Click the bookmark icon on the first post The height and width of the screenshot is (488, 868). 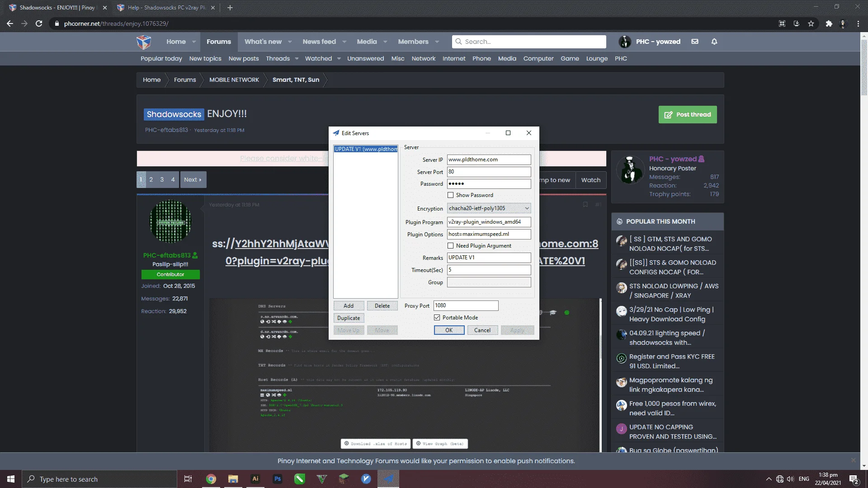click(585, 205)
